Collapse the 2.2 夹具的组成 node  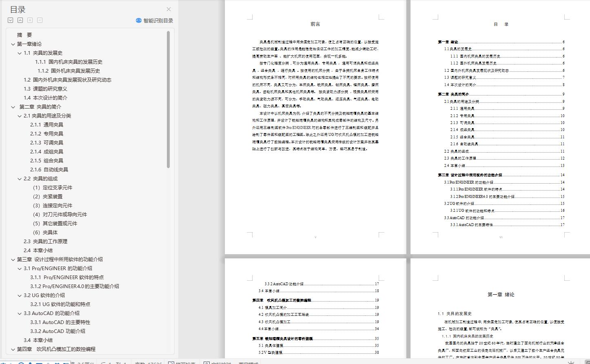(20, 179)
